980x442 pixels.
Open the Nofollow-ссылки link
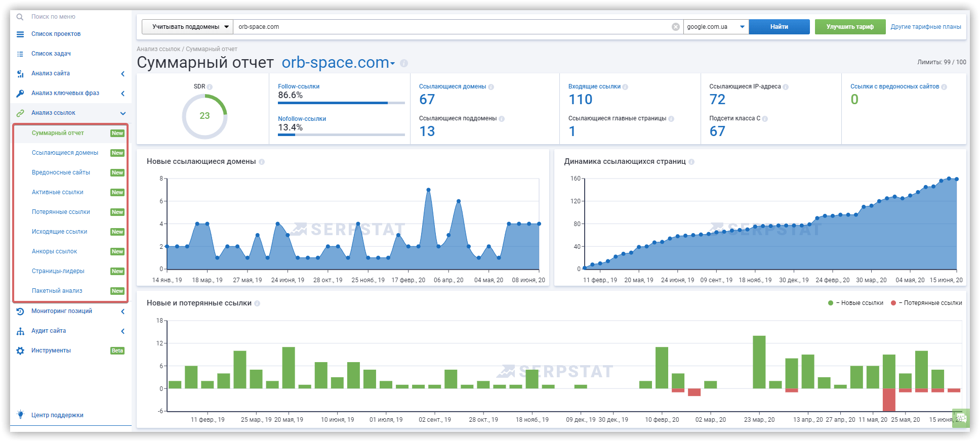[302, 119]
